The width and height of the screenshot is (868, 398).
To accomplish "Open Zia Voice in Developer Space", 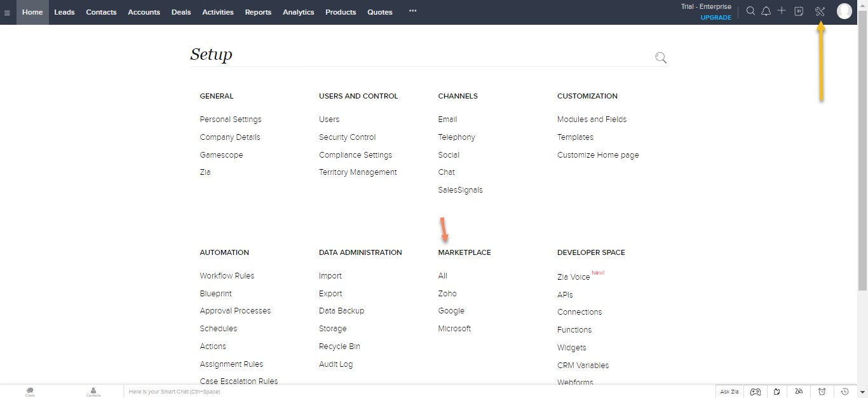I will pos(573,277).
